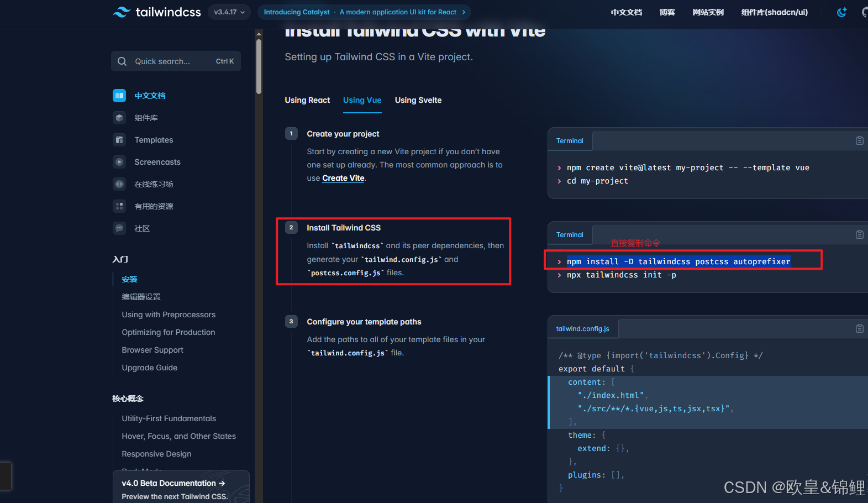Image resolution: width=868 pixels, height=503 pixels.
Task: Open Browser Support page
Action: click(152, 350)
